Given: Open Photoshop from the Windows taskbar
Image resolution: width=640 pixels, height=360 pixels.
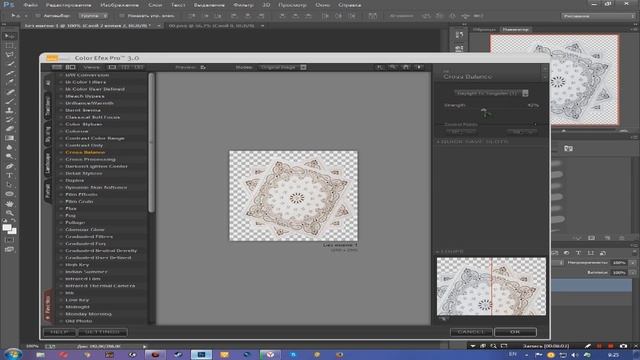Looking at the screenshot, I should pyautogui.click(x=201, y=355).
